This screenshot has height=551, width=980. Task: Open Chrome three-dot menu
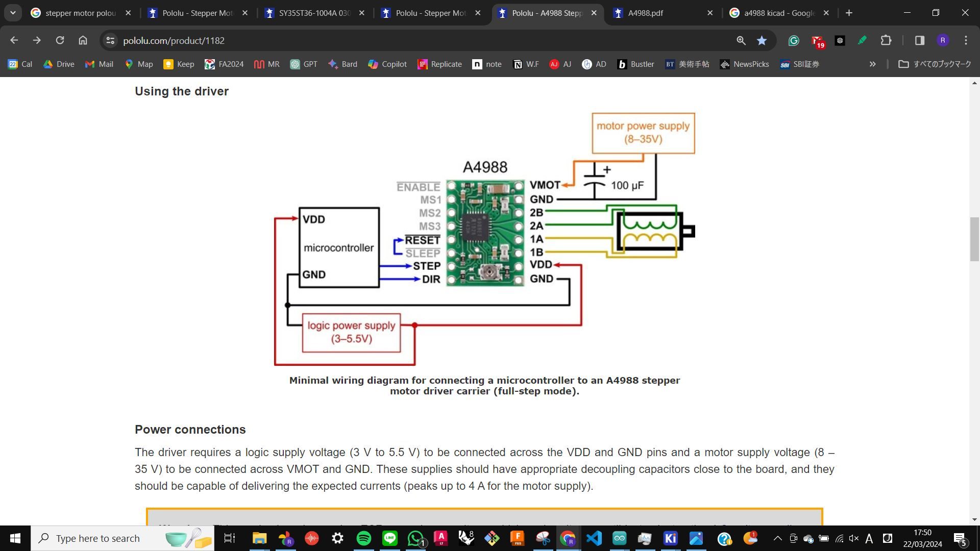pos(966,40)
